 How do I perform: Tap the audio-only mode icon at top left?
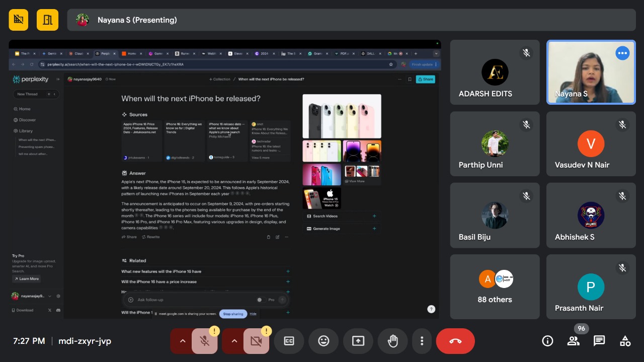click(19, 20)
